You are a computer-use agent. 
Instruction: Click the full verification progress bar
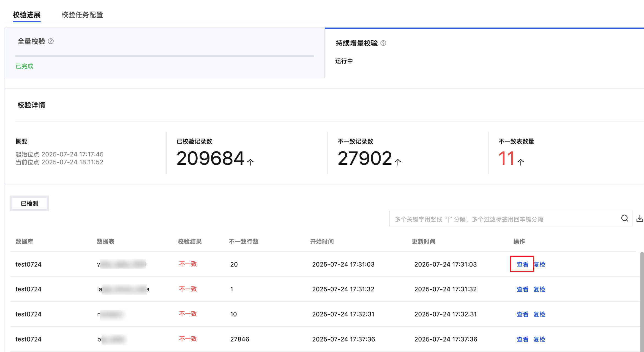pyautogui.click(x=165, y=56)
